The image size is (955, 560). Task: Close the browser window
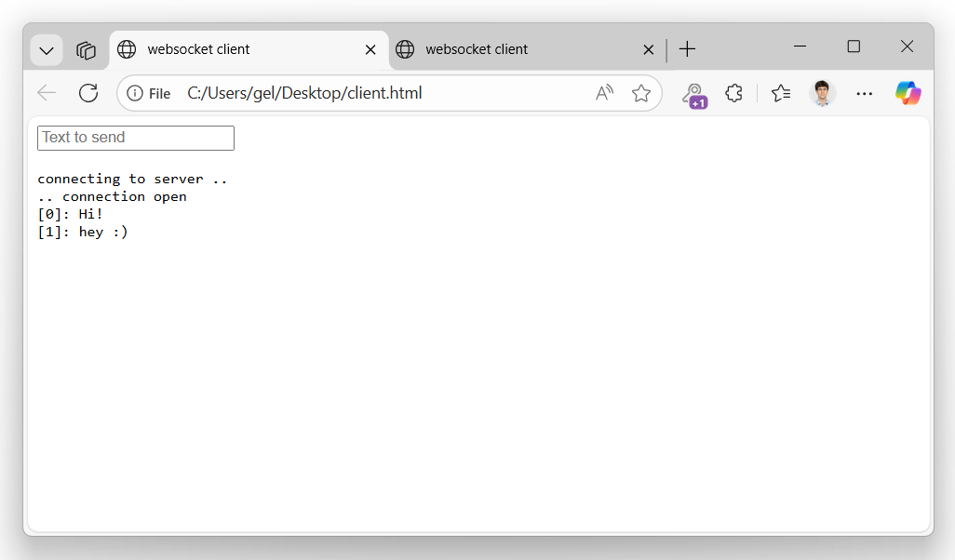point(907,47)
